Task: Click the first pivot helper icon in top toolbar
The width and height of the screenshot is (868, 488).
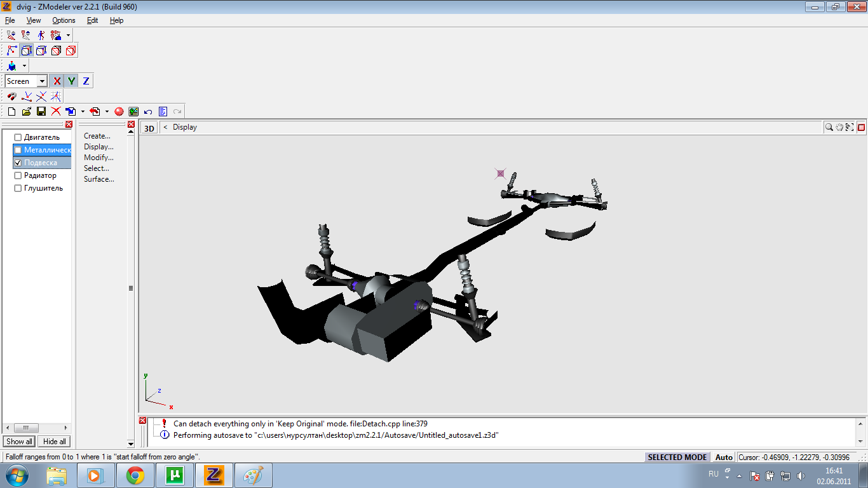Action: click(x=12, y=36)
